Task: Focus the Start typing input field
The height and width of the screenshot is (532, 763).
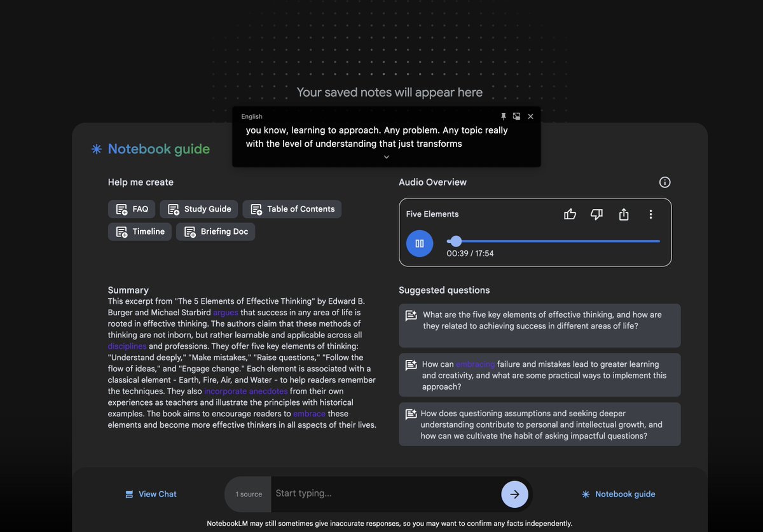Action: [x=385, y=494]
